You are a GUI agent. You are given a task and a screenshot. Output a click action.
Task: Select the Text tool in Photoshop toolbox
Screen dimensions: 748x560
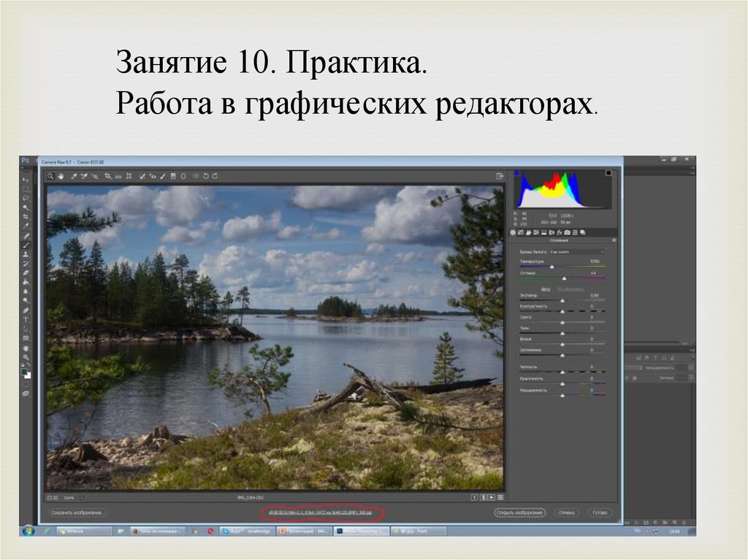tap(26, 320)
